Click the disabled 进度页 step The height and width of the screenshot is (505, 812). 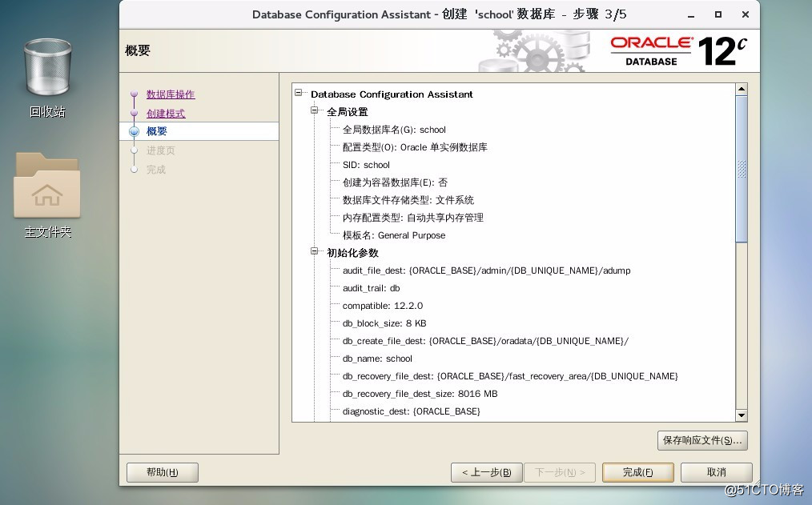pos(160,150)
